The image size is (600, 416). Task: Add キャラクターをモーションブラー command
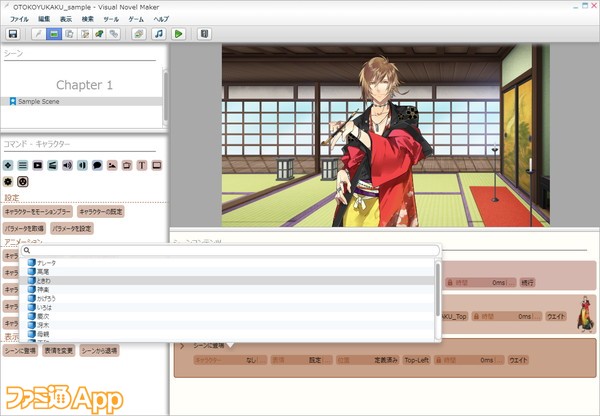point(38,212)
